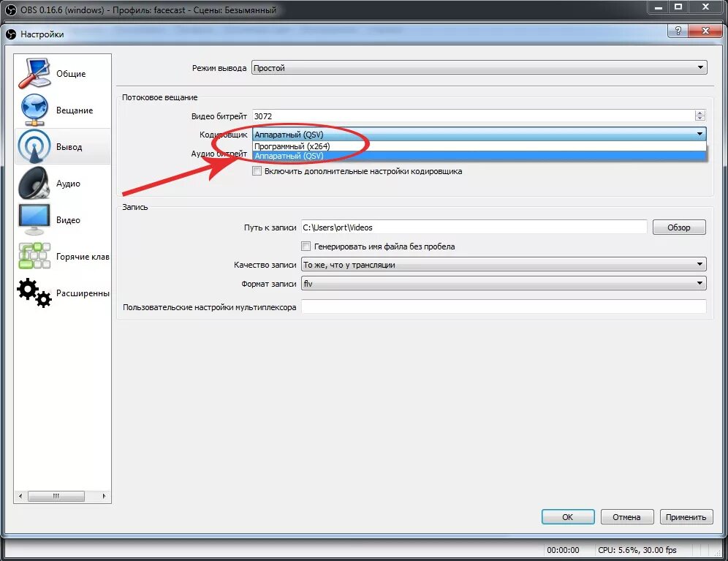Open the Hotkeys (Горячие клав) keyboard icon
Screen dimensions: 728x561
coord(34,256)
